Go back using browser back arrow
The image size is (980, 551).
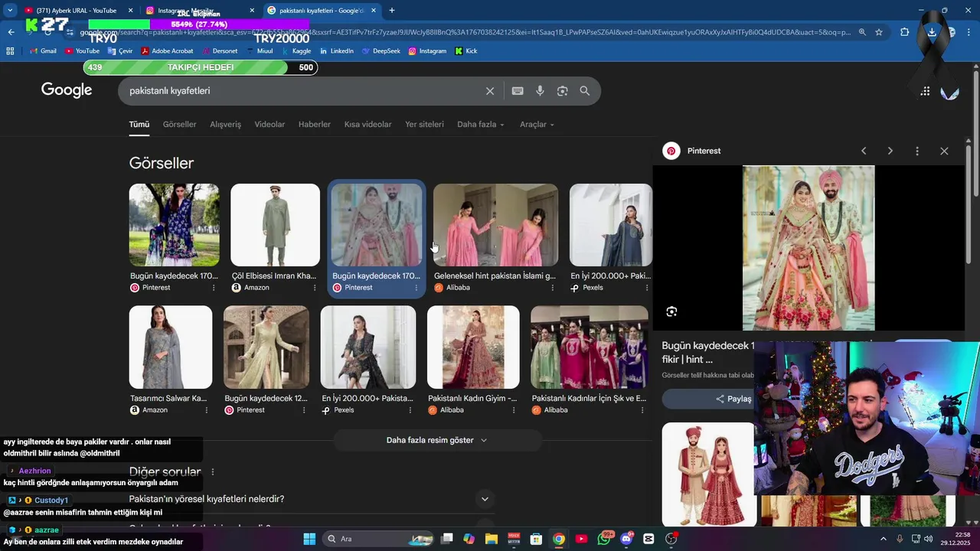11,32
